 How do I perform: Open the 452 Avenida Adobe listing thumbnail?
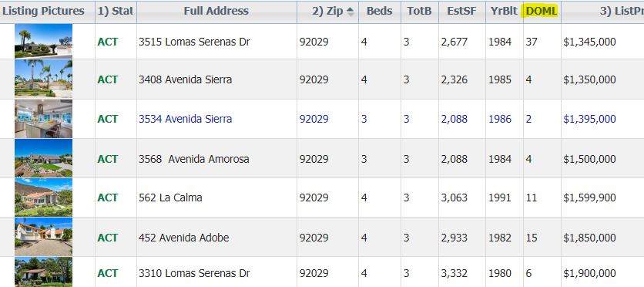pos(44,238)
